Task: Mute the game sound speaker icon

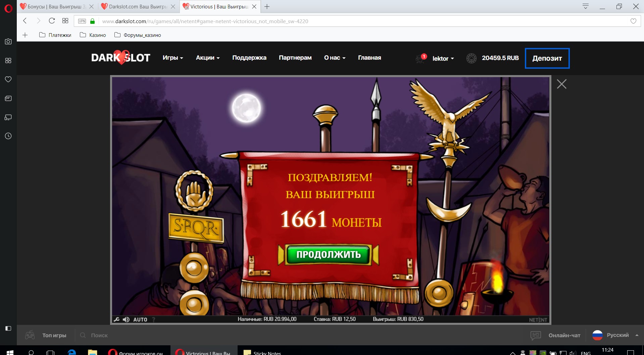Action: [x=126, y=319]
